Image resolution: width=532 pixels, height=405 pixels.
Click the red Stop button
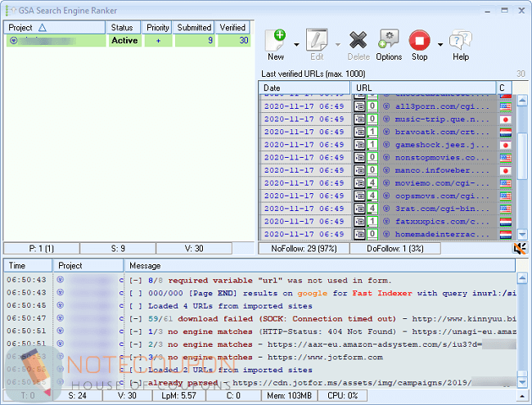419,40
